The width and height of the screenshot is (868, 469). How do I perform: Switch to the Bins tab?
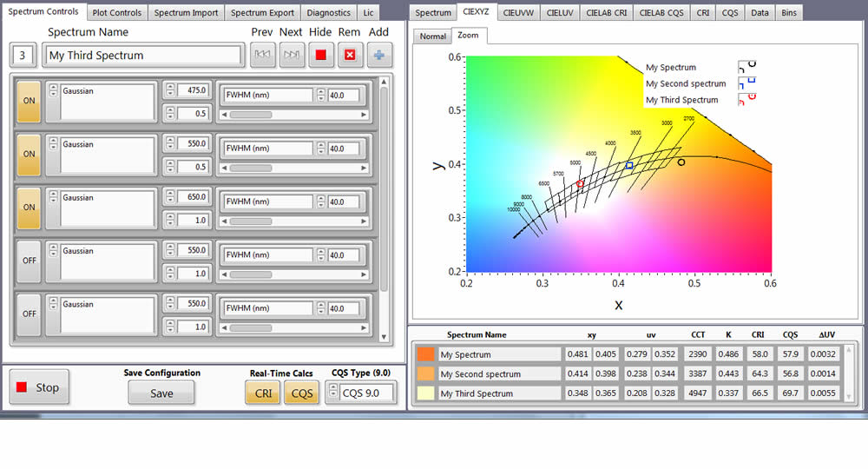coord(789,12)
